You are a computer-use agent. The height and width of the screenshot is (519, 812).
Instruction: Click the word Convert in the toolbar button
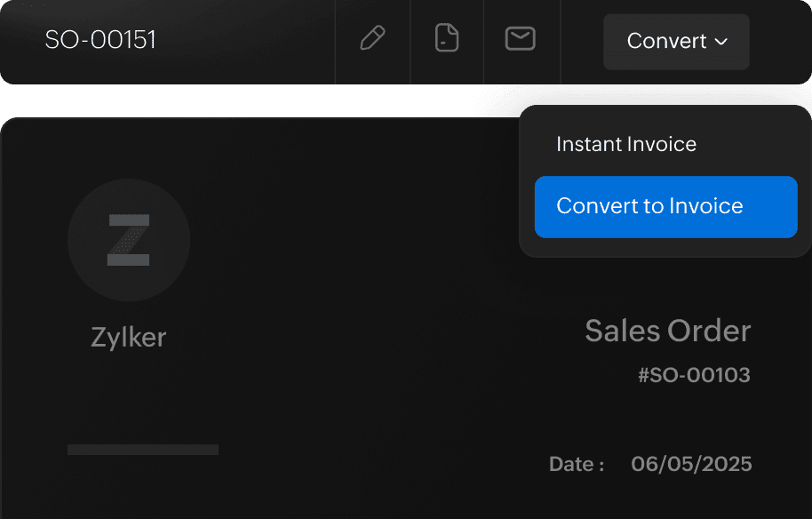coord(666,42)
